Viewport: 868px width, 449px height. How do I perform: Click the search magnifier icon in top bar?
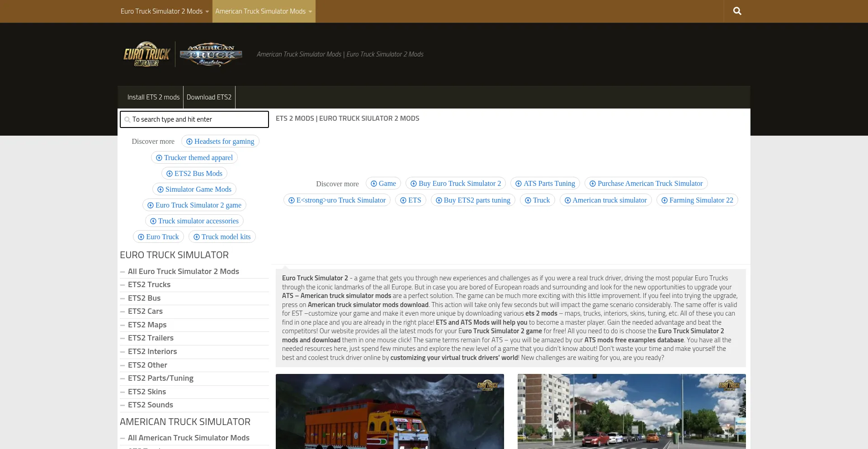[x=737, y=11]
